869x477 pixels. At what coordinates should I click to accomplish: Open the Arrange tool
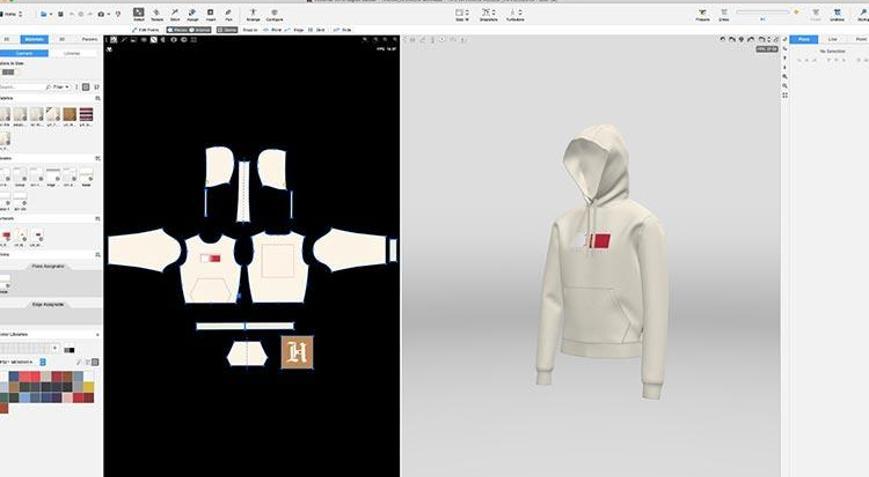(x=253, y=14)
